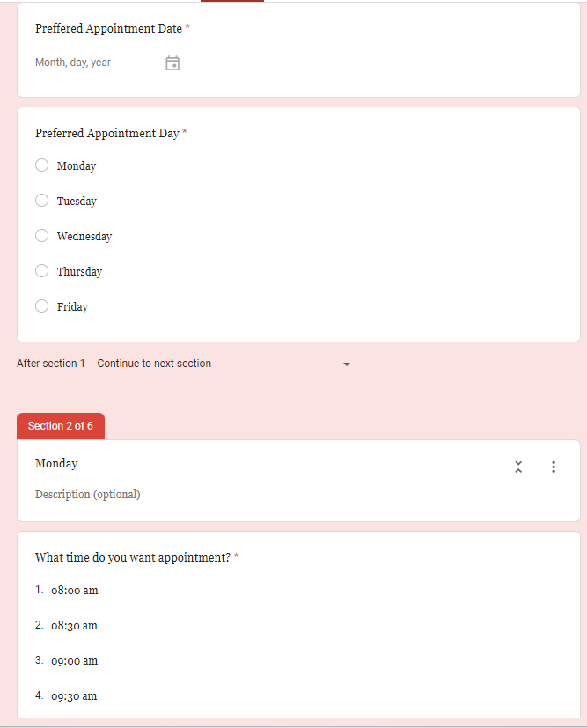Select the Monday radio option

point(42,165)
